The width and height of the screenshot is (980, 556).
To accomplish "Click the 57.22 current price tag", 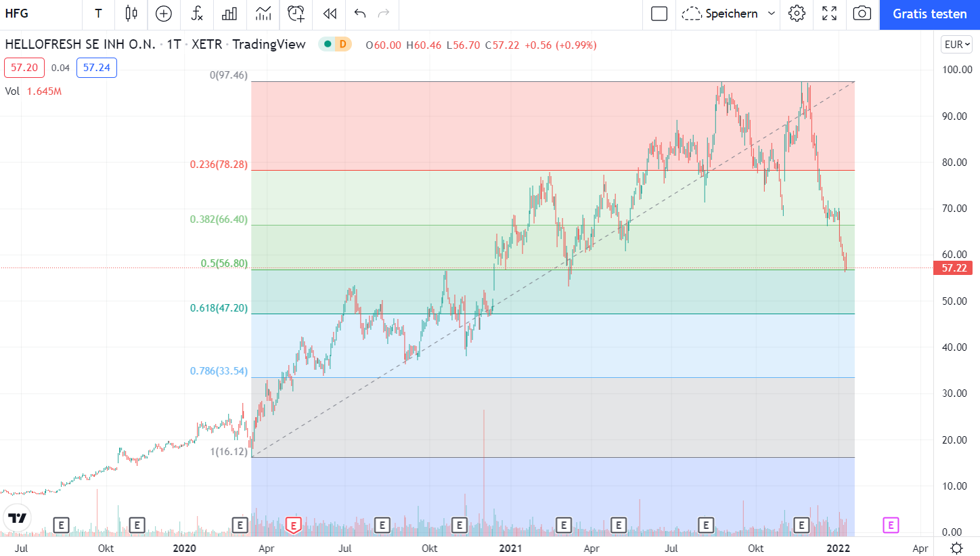I will [x=953, y=268].
